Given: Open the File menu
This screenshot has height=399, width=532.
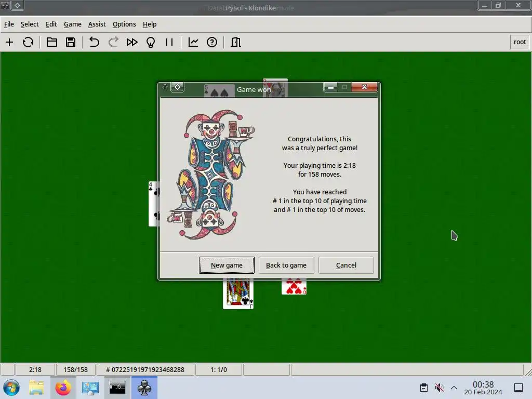Looking at the screenshot, I should (9, 24).
